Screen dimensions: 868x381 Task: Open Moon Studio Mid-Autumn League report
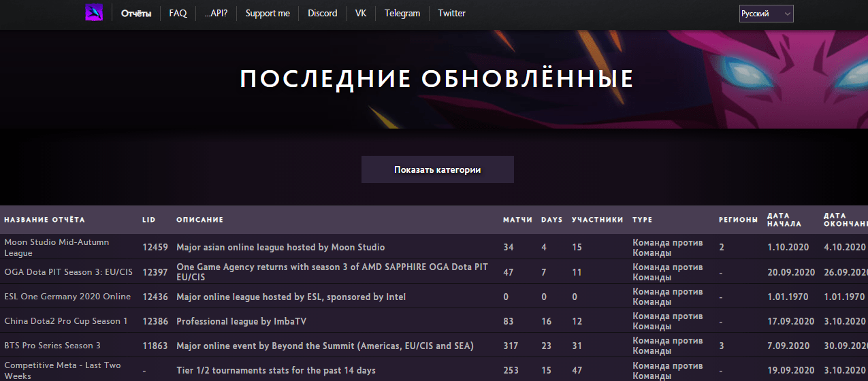point(57,247)
